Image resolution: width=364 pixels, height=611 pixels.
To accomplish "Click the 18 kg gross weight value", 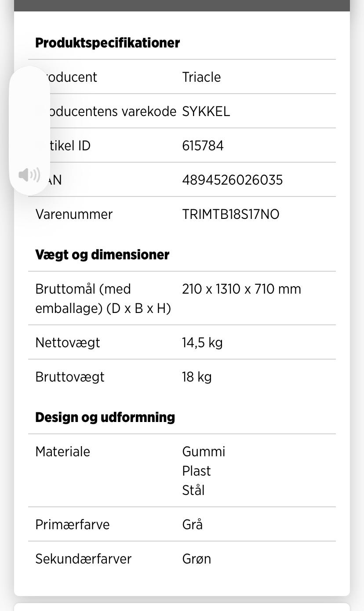I will [x=197, y=377].
